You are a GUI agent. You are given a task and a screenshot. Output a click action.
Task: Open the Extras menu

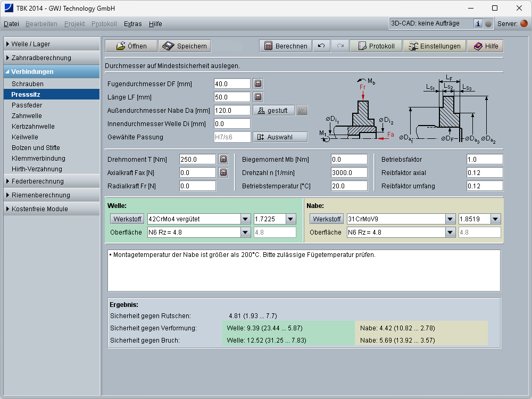tap(133, 24)
